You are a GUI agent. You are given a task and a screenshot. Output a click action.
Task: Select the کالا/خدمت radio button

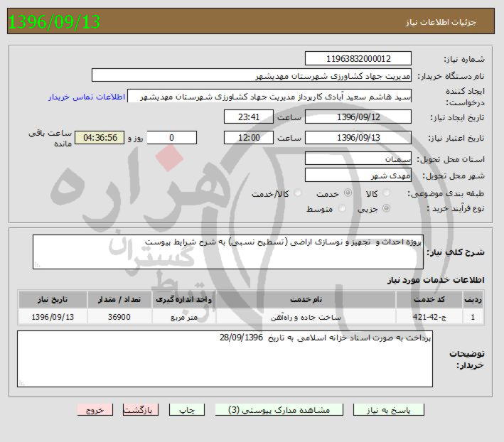(298, 193)
